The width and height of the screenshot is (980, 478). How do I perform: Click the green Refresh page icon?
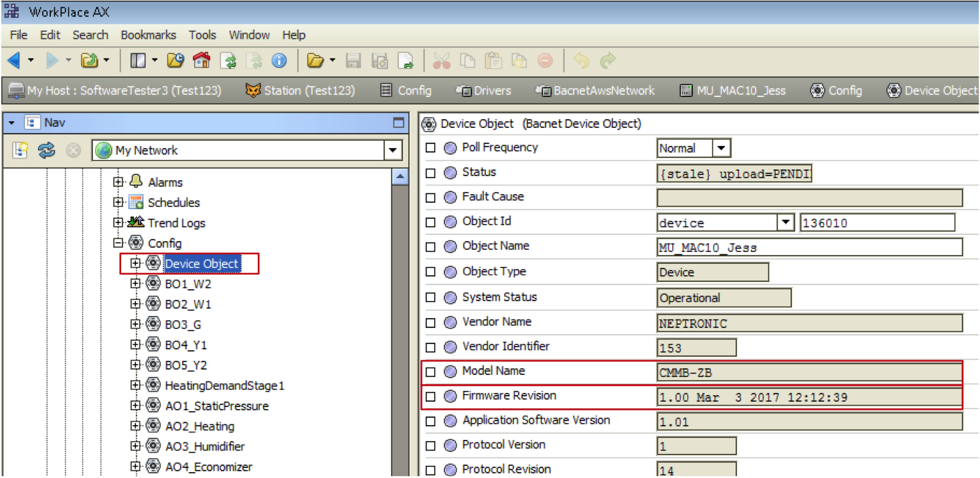pyautogui.click(x=228, y=61)
